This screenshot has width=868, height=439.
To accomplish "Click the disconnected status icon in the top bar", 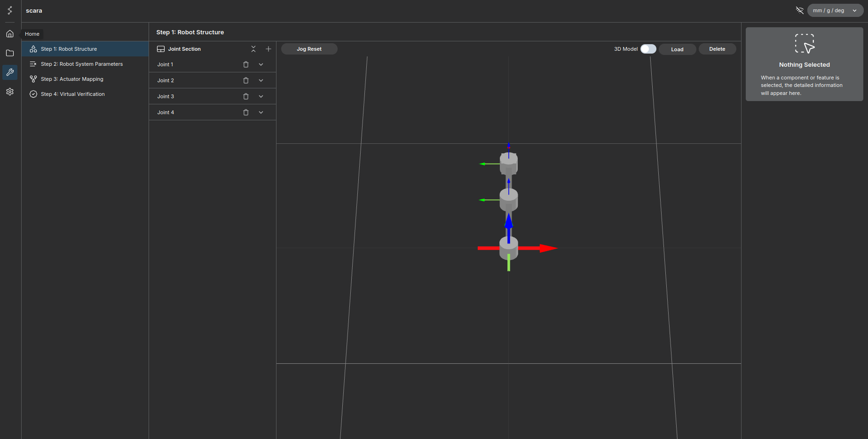I will 799,10.
